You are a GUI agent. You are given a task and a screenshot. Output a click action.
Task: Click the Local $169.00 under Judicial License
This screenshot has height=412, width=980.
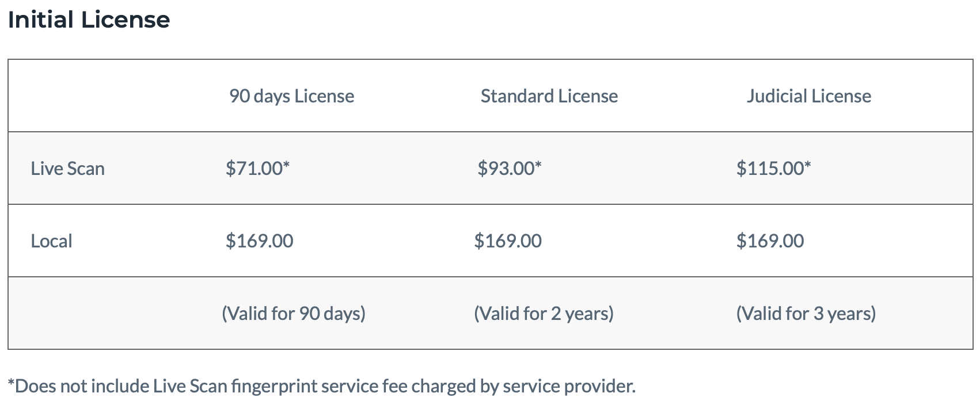tap(770, 241)
